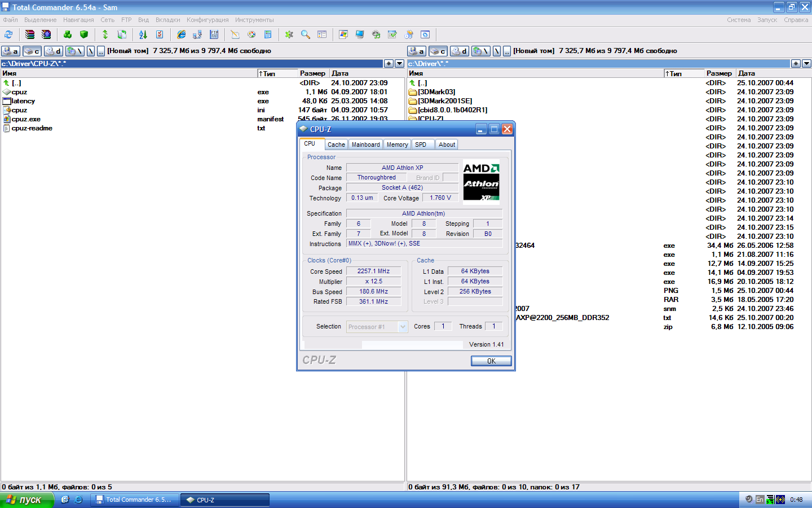Open right panel favorites asterisk button
812x508 pixels.
point(796,64)
